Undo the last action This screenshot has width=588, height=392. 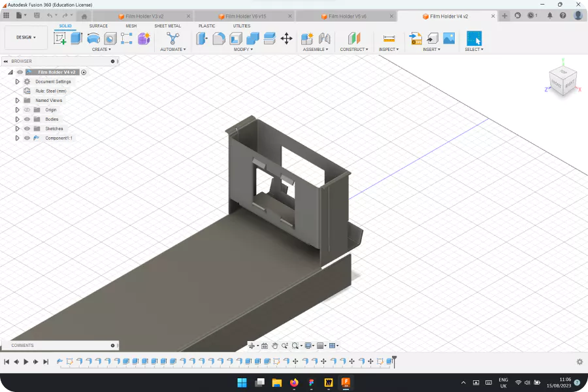point(50,16)
